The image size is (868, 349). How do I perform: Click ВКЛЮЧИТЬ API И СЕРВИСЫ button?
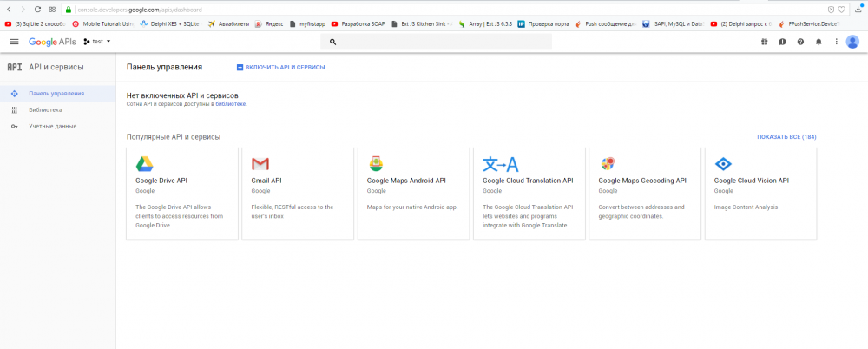280,67
